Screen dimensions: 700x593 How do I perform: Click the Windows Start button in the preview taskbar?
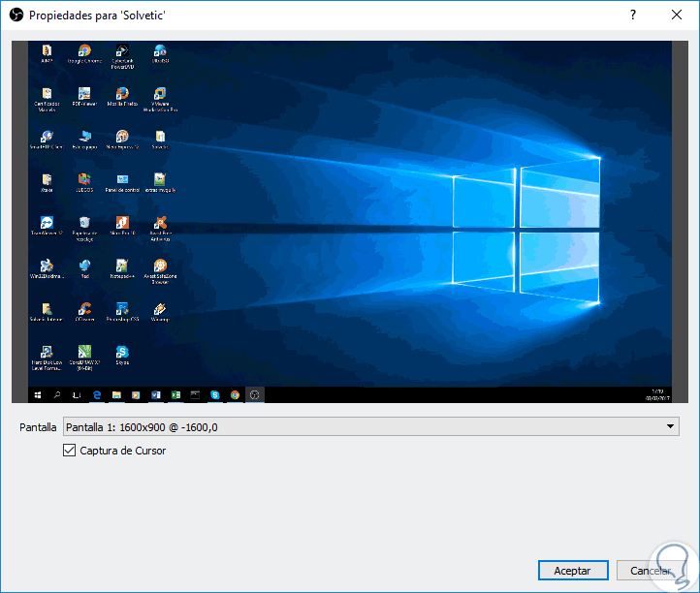pos(38,395)
